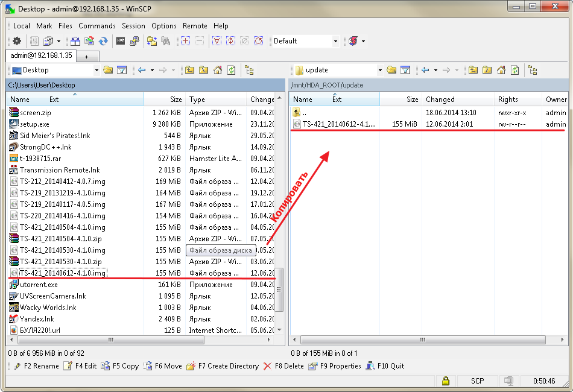The image size is (573, 392).
Task: Select screen.zip in the local panel
Action: [x=36, y=113]
